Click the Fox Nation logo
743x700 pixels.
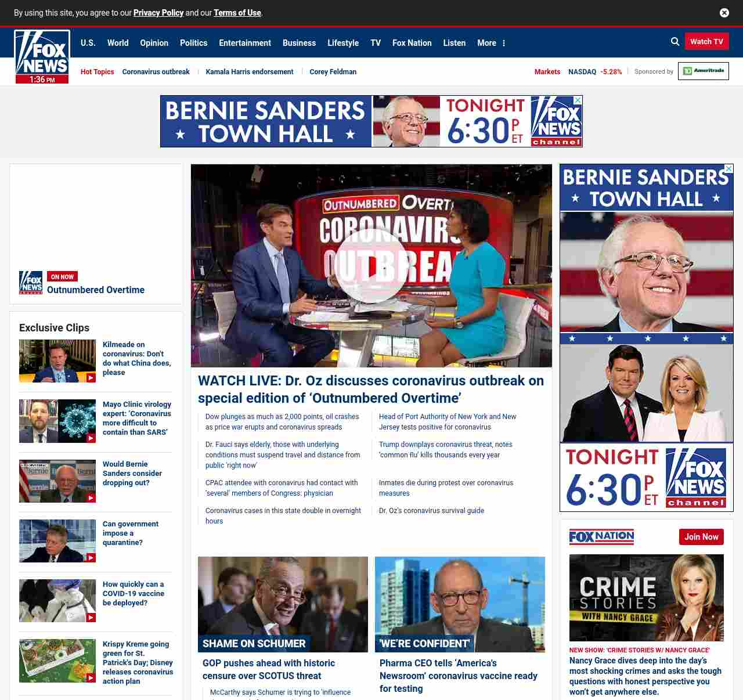coord(601,537)
